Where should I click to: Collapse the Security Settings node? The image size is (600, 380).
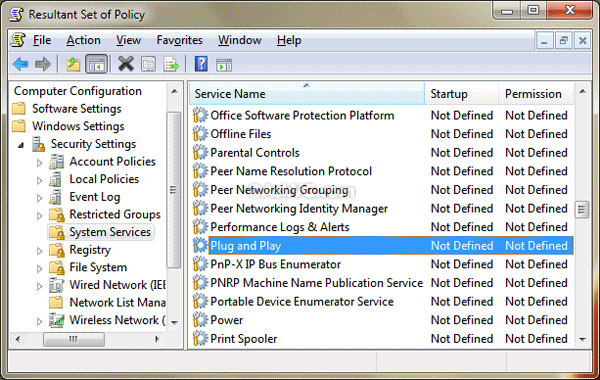[x=21, y=145]
